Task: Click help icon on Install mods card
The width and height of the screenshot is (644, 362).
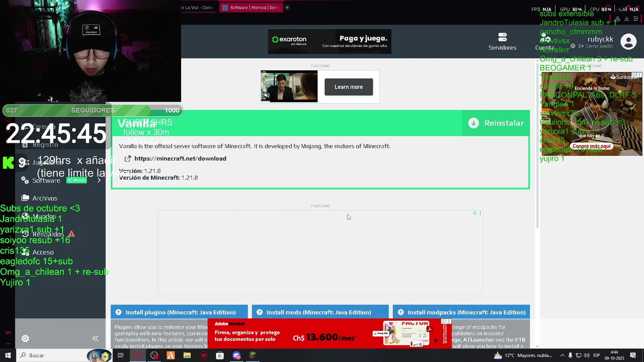Action: (259, 312)
